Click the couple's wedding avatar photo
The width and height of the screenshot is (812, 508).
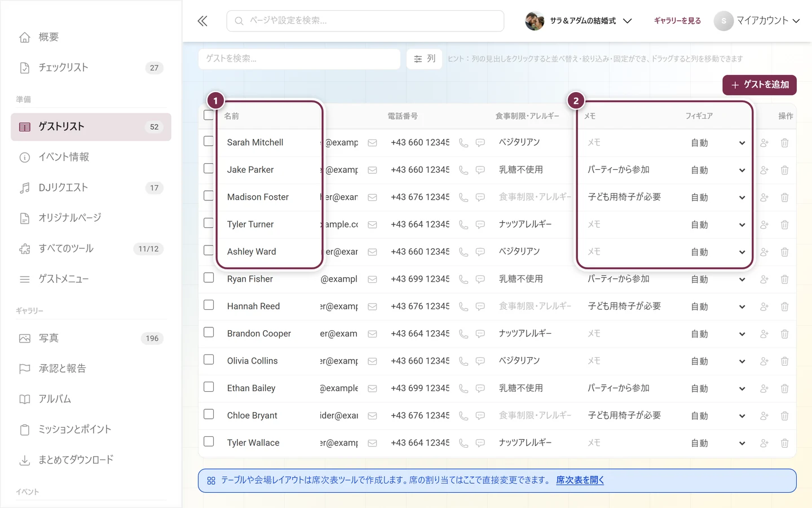[x=534, y=21]
